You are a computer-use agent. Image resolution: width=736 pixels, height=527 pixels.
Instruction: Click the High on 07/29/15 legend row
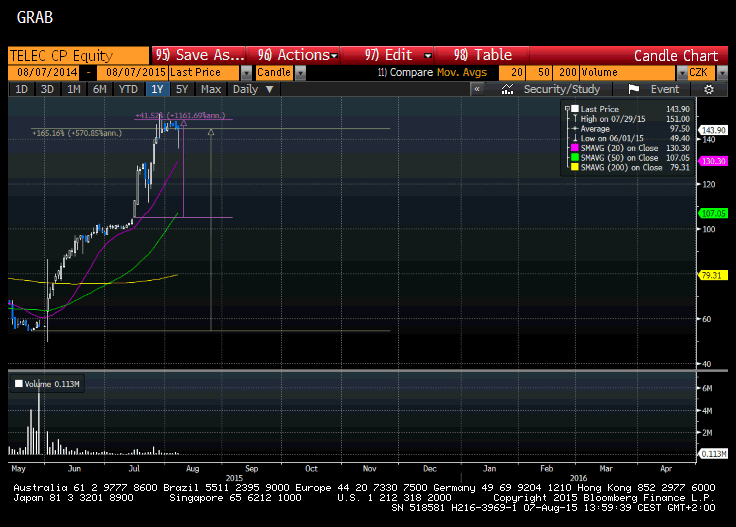point(630,119)
